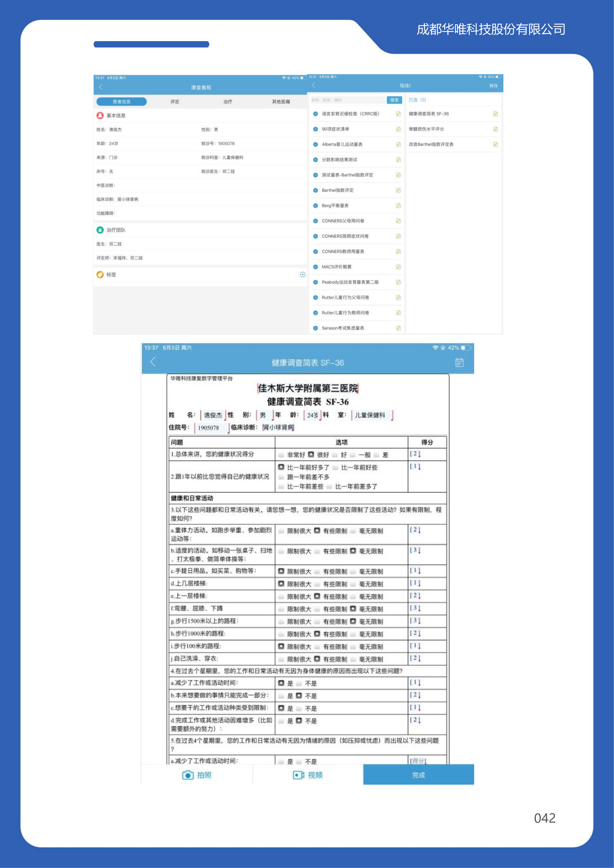Add the 分数影响结果测试 scale
614x868 pixels.
click(315, 160)
